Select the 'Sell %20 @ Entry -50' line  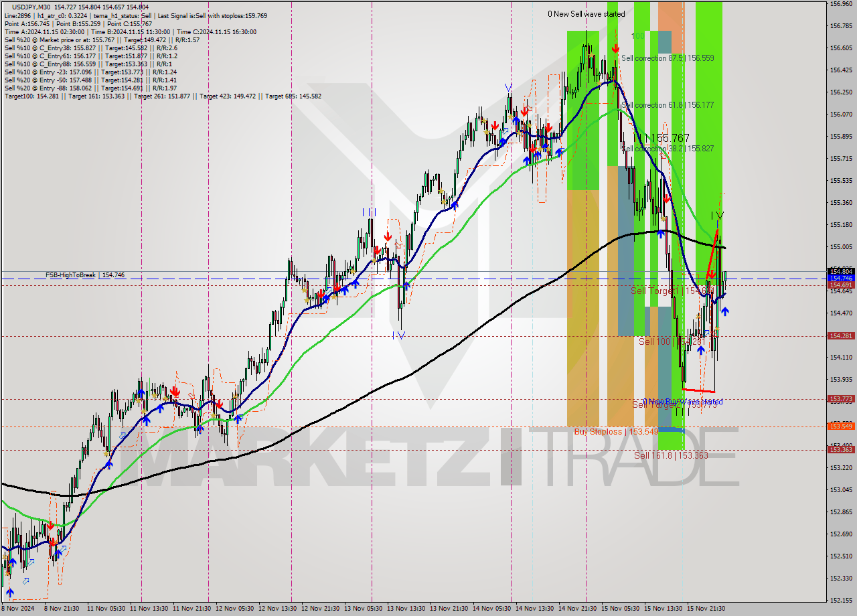pos(90,80)
